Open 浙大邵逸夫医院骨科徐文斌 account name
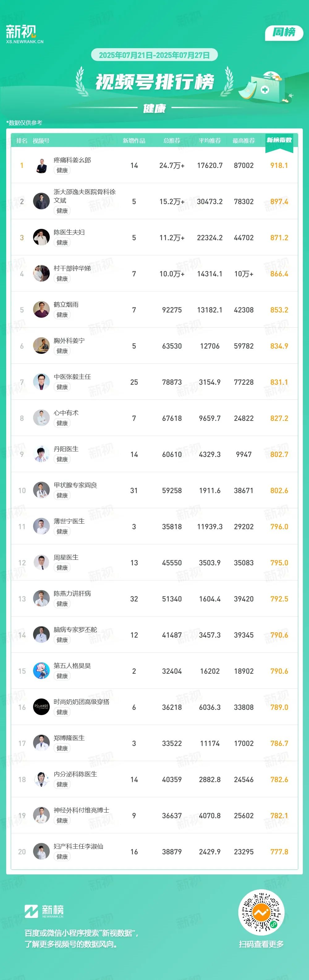The height and width of the screenshot is (980, 309). (84, 196)
